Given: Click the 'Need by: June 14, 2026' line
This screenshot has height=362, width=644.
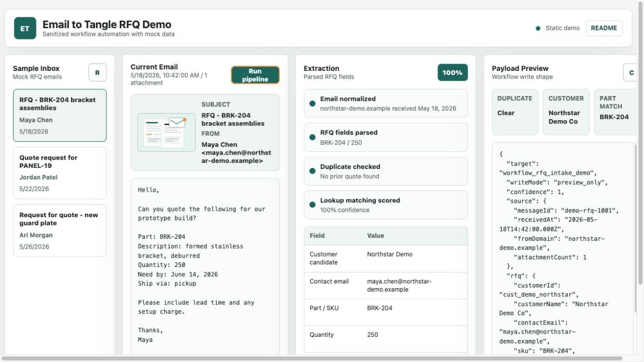Looking at the screenshot, I should [178, 274].
